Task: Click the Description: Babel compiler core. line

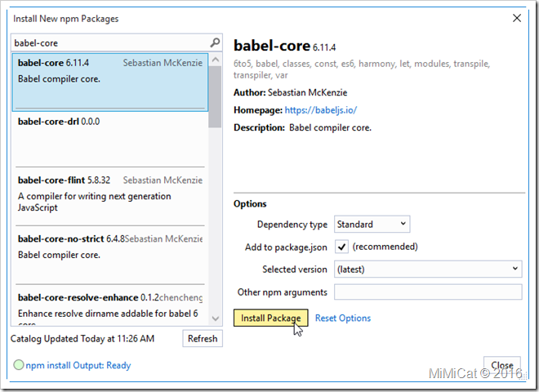Action: point(302,127)
